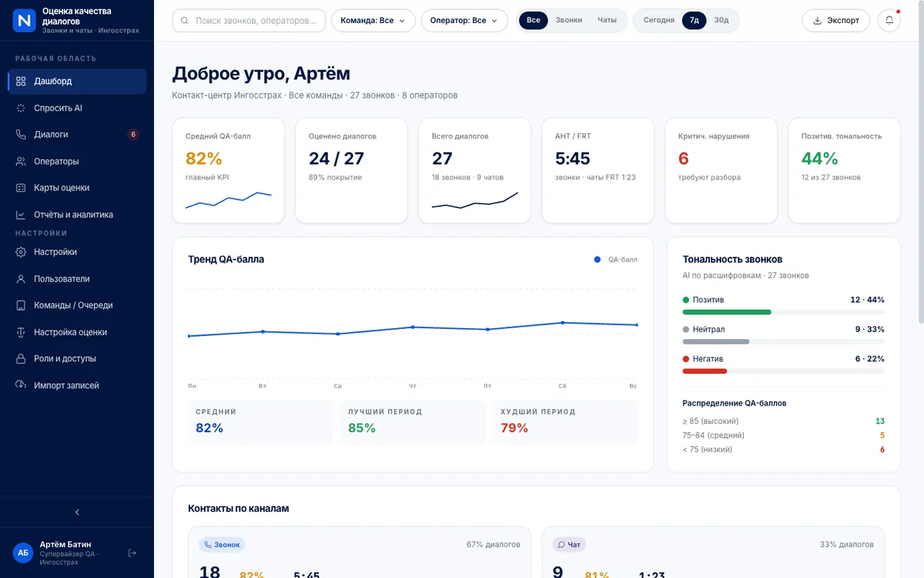This screenshot has height=578, width=924.
Task: Open Карты оценки menu item
Action: tap(77, 187)
